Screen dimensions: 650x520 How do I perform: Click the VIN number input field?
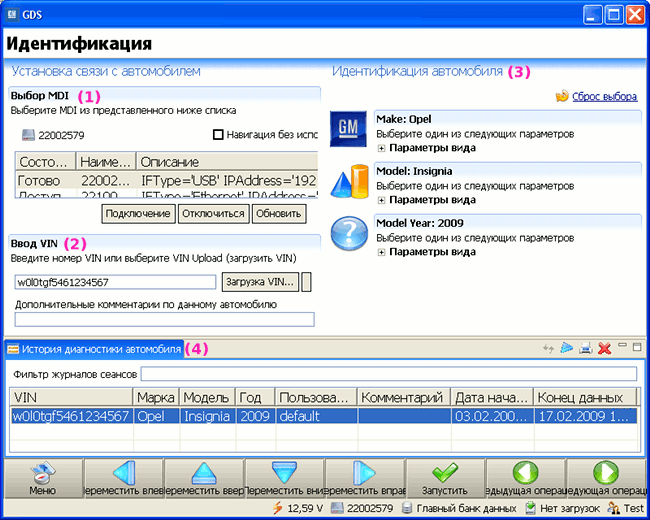point(116,282)
